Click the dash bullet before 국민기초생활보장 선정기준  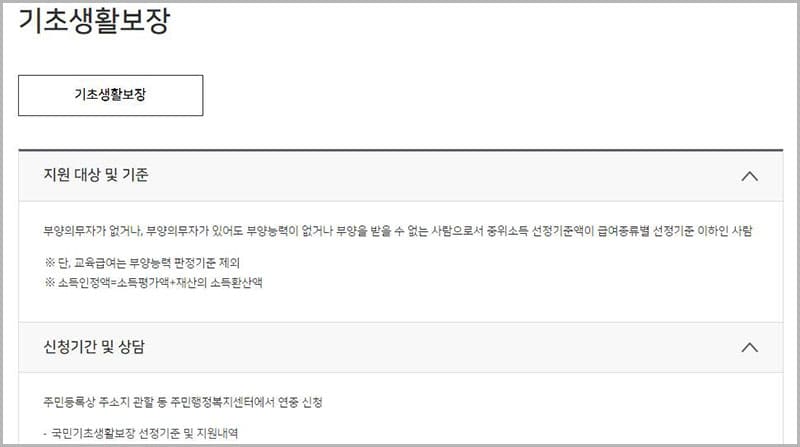45,434
